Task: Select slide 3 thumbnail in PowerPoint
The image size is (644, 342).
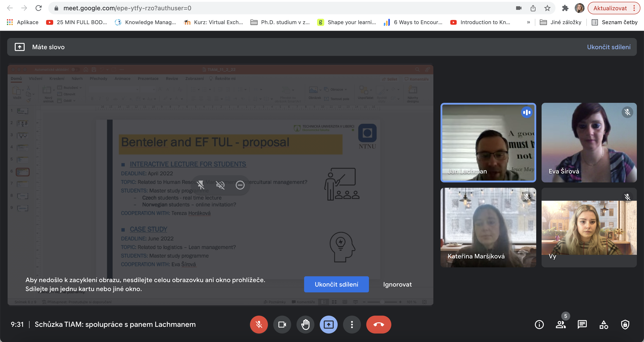Action: click(23, 135)
